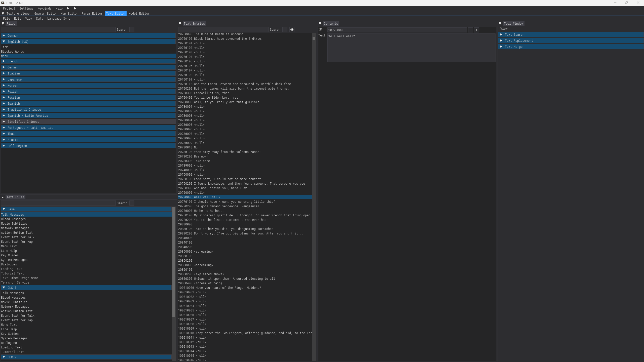Screen dimensions: 644x362
Task: Click the ID field showing 20770000
Action: [397, 30]
